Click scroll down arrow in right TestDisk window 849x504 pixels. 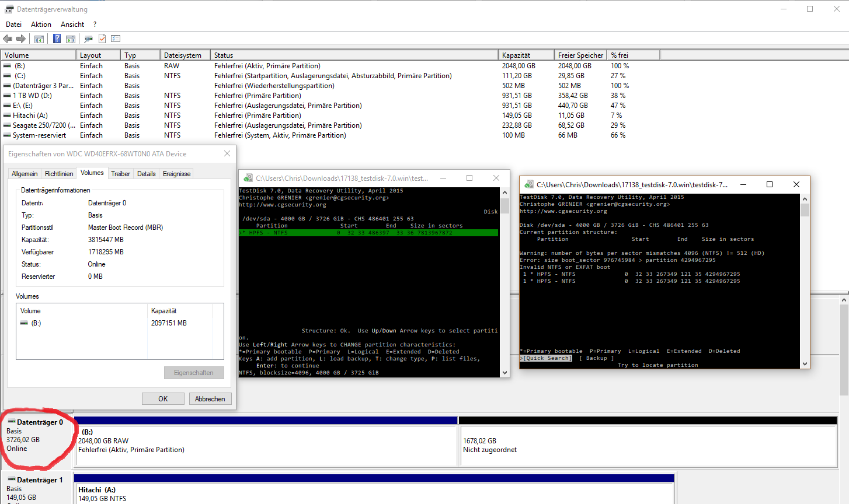805,364
